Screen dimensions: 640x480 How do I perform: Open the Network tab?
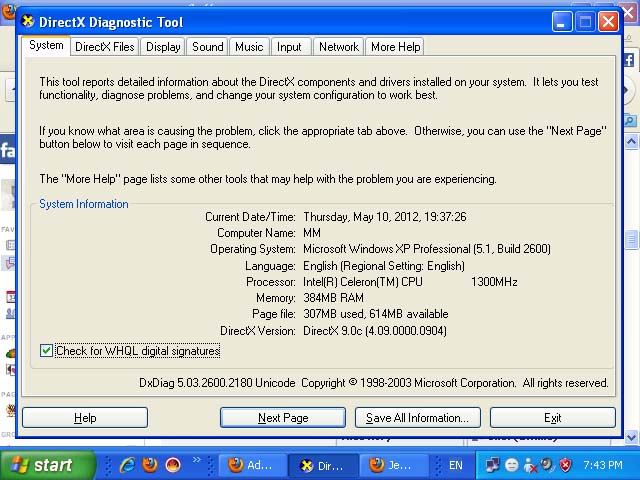point(339,47)
